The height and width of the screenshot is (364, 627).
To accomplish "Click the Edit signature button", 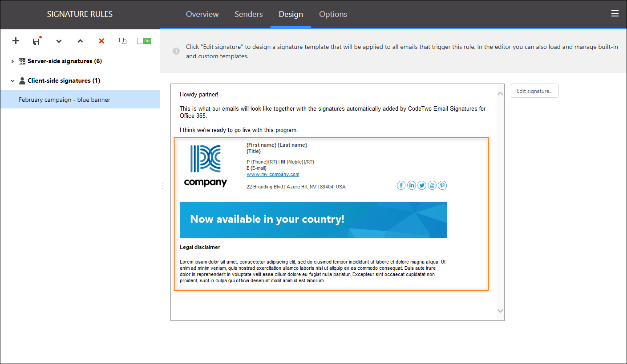I will click(534, 90).
